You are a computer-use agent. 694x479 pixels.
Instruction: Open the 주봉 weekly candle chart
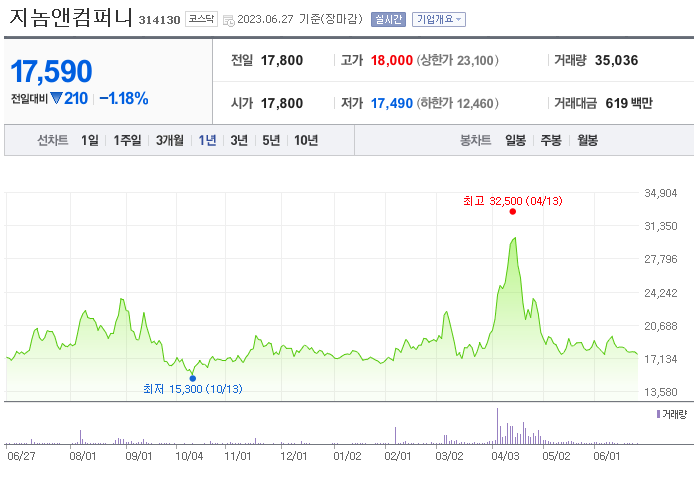[551, 140]
